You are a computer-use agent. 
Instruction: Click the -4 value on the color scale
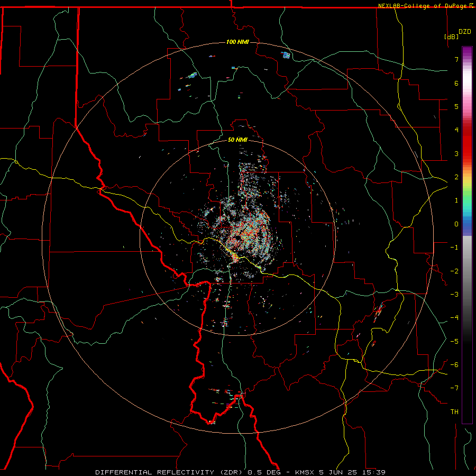click(x=454, y=318)
